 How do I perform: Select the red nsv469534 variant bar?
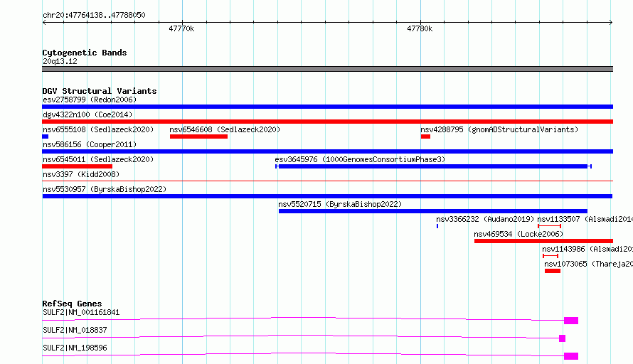[544, 241]
